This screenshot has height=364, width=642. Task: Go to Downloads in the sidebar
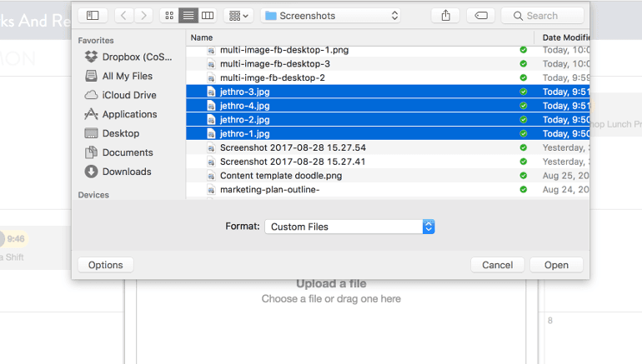(127, 172)
